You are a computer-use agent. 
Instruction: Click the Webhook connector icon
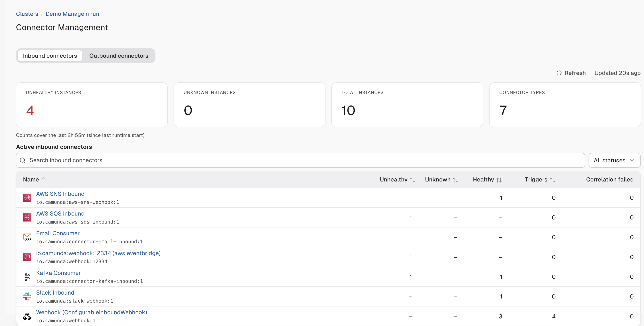pos(27,316)
